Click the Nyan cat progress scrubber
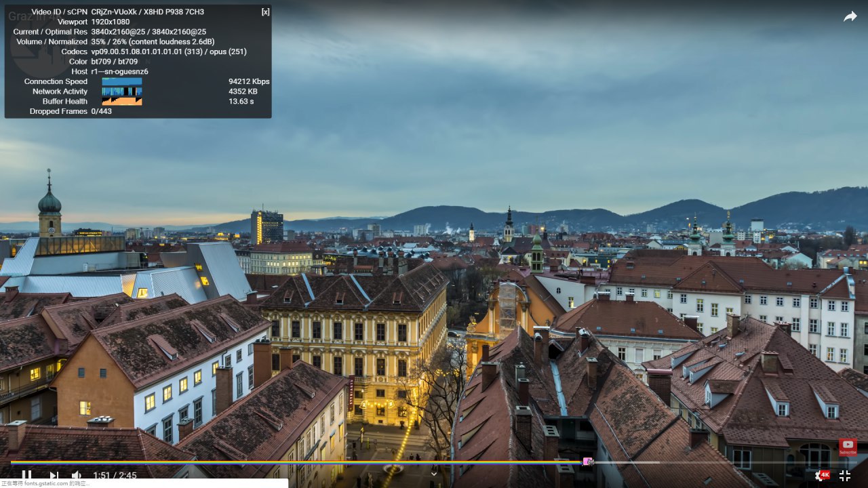 point(588,462)
